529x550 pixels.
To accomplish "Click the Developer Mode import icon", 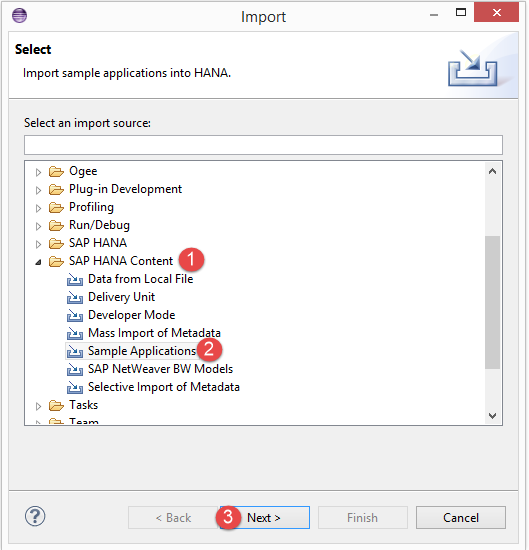I will (x=75, y=315).
